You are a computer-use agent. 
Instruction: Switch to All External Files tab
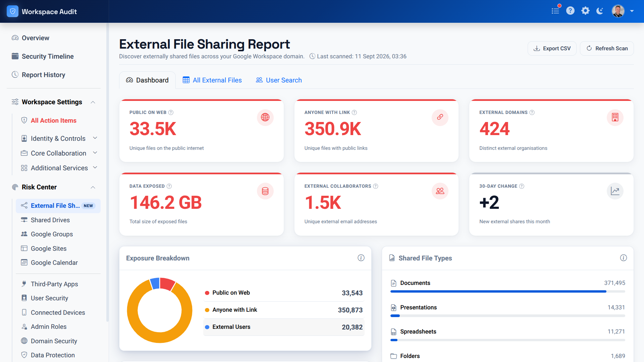click(x=212, y=80)
